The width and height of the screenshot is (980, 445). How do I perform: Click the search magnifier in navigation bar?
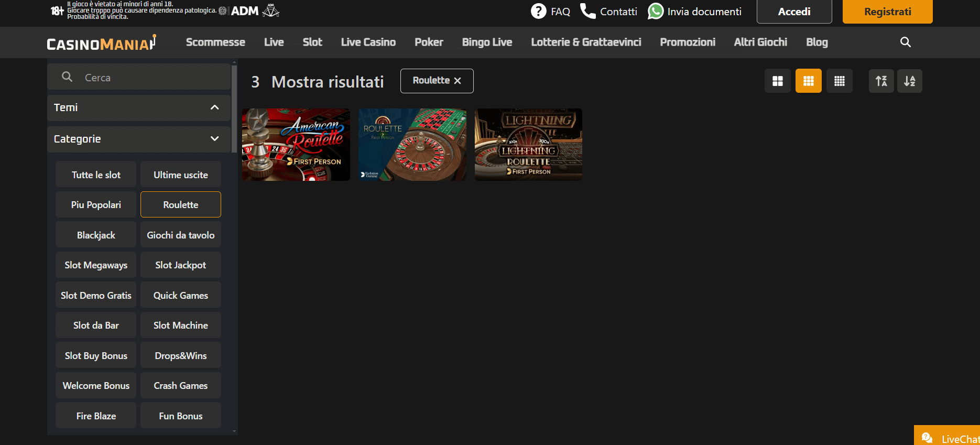[905, 42]
